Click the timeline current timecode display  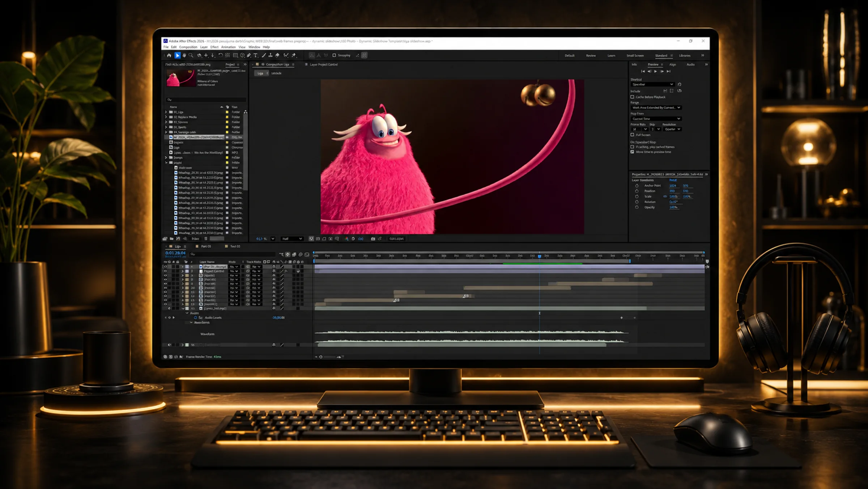tap(175, 253)
